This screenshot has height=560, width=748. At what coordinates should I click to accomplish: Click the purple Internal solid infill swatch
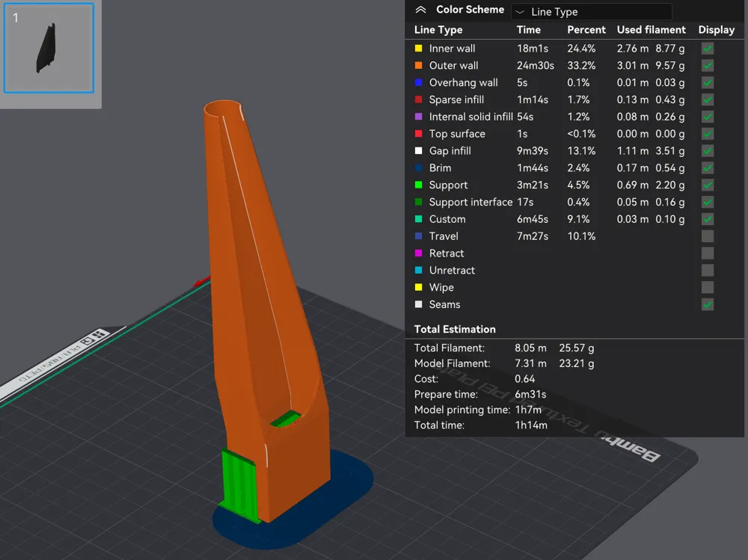[418, 117]
